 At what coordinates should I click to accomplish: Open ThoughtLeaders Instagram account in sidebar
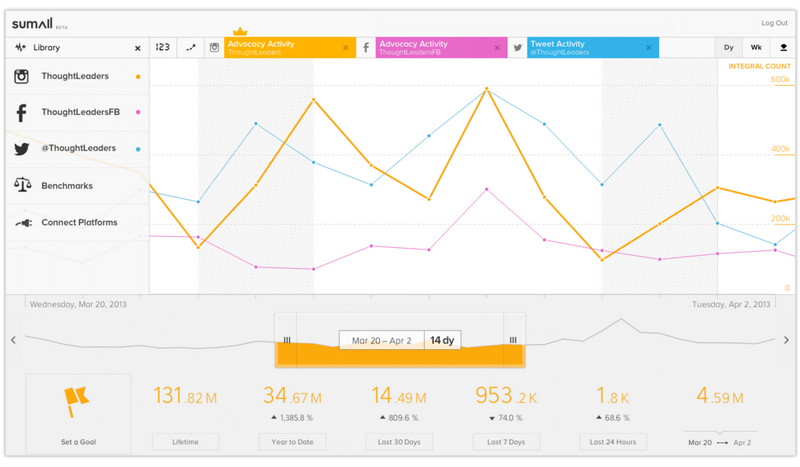click(78, 76)
